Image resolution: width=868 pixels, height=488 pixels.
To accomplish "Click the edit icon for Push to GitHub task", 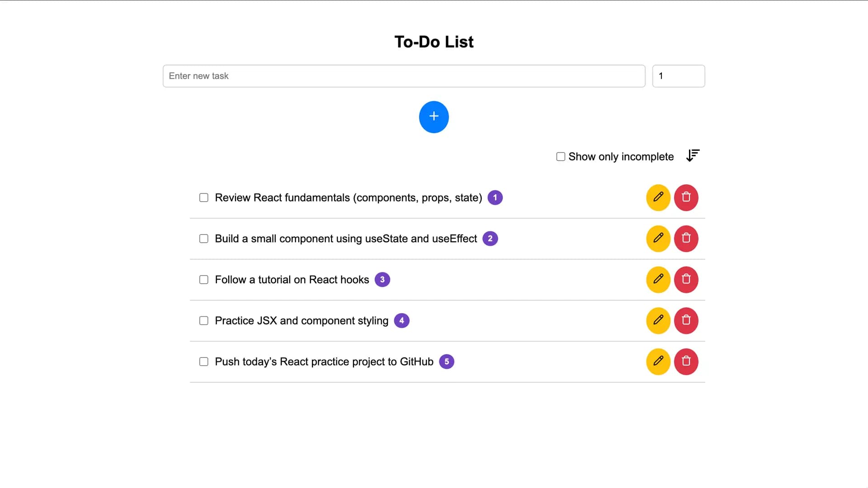I will pos(658,361).
